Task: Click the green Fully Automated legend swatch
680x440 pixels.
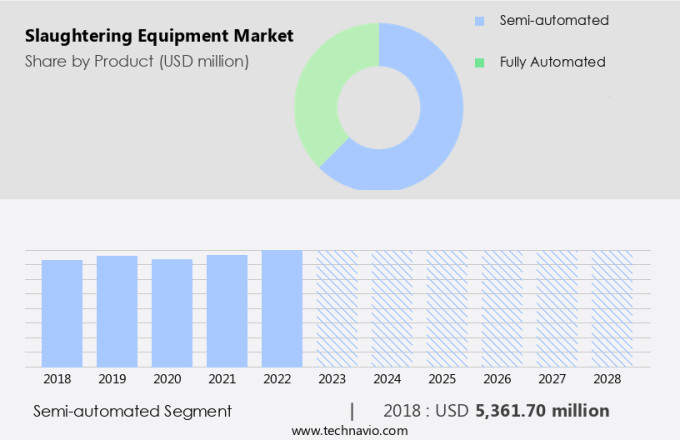Action: pos(479,62)
